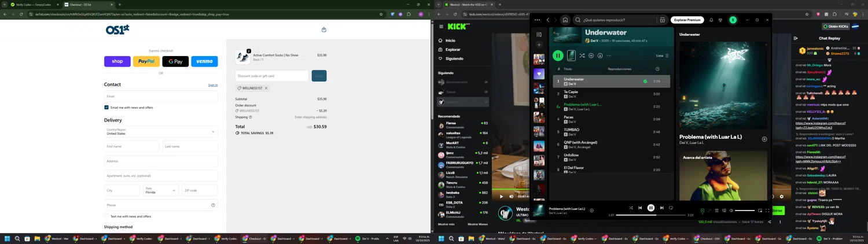868x244 pixels.
Task: Bookmark the OS1st checkout page
Action: [x=381, y=14]
